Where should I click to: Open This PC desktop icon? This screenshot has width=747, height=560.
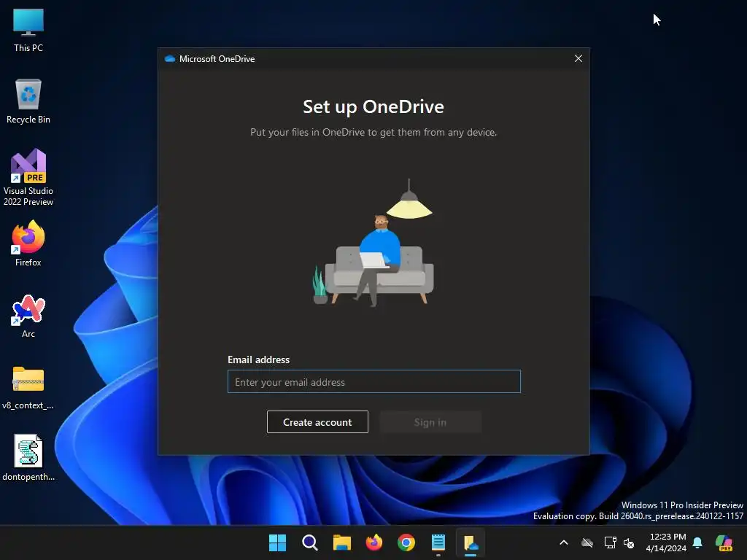pyautogui.click(x=28, y=29)
